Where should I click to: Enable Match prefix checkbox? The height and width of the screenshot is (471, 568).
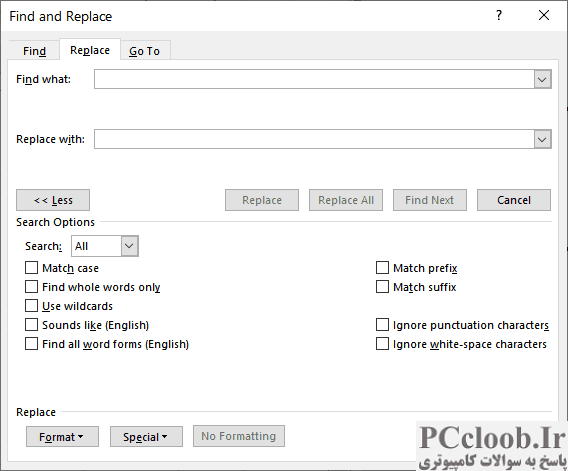tap(382, 268)
